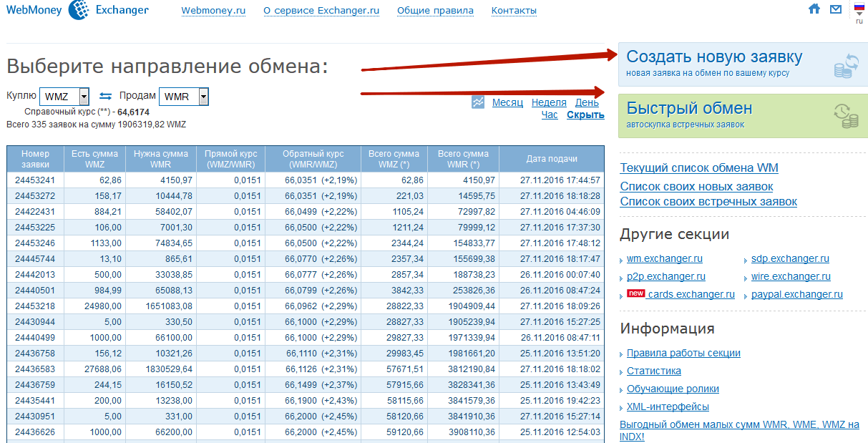
Task: Click Дата подачи column header
Action: click(552, 159)
